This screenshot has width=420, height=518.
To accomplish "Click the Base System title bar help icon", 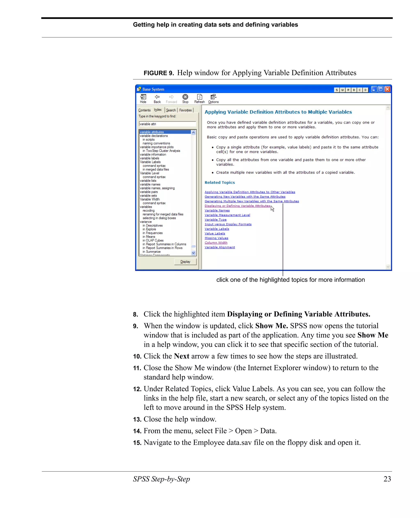I will (x=139, y=89).
